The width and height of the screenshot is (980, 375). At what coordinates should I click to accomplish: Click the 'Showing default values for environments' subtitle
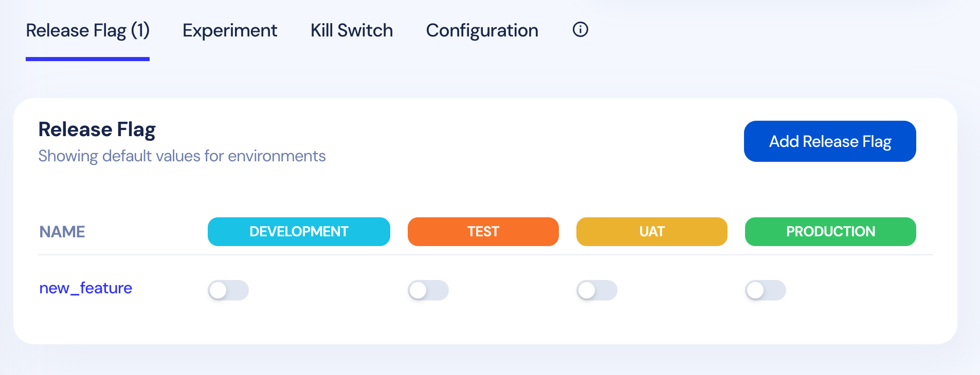point(182,156)
